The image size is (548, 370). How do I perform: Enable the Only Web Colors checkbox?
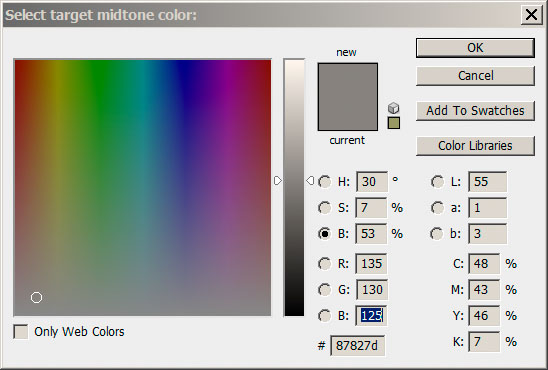tap(21, 331)
